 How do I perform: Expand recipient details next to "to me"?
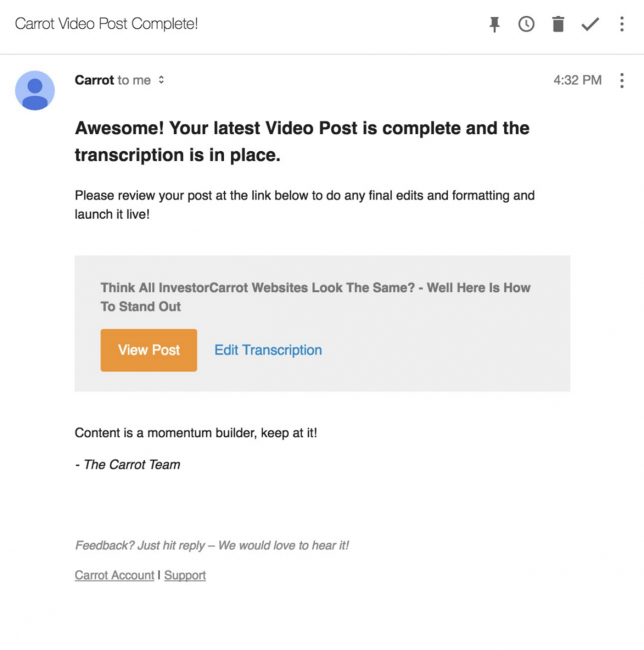(x=161, y=80)
